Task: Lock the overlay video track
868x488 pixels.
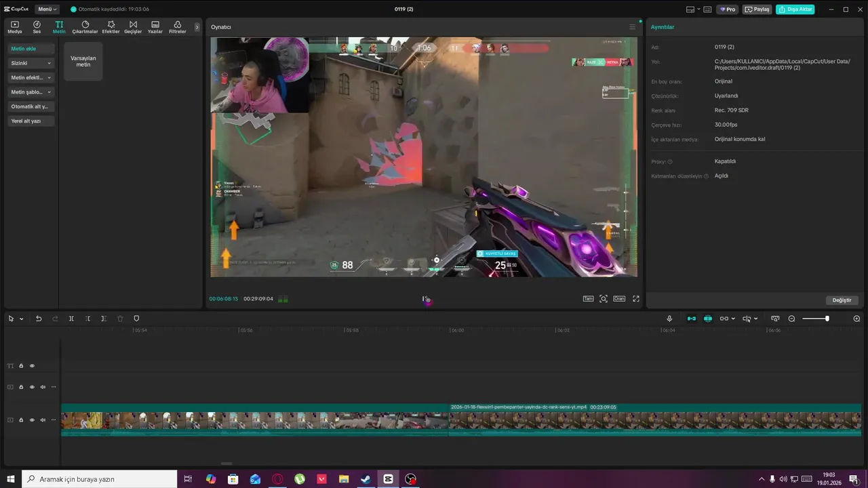Action: pos(21,387)
